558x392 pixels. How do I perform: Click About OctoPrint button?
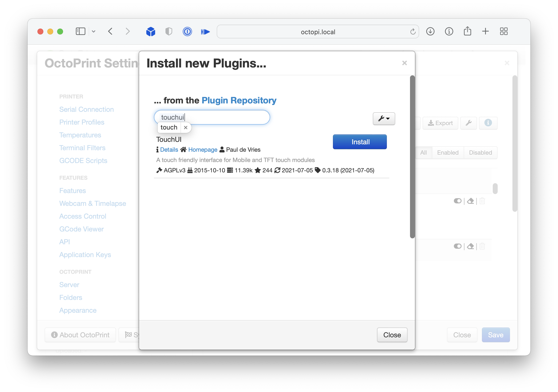click(x=80, y=335)
